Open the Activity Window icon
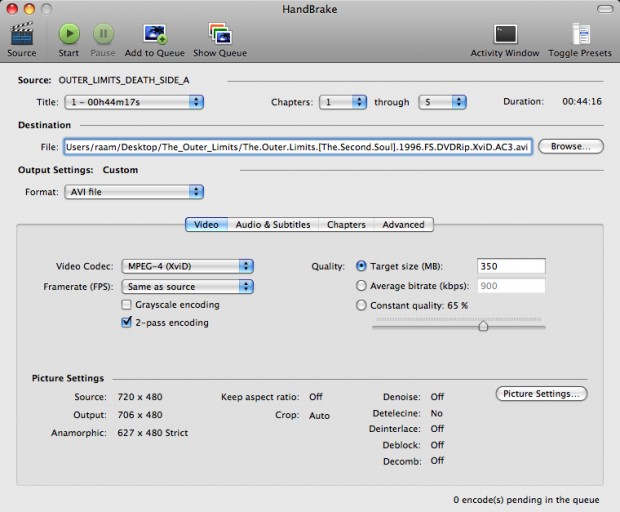The image size is (620, 512). [x=505, y=34]
